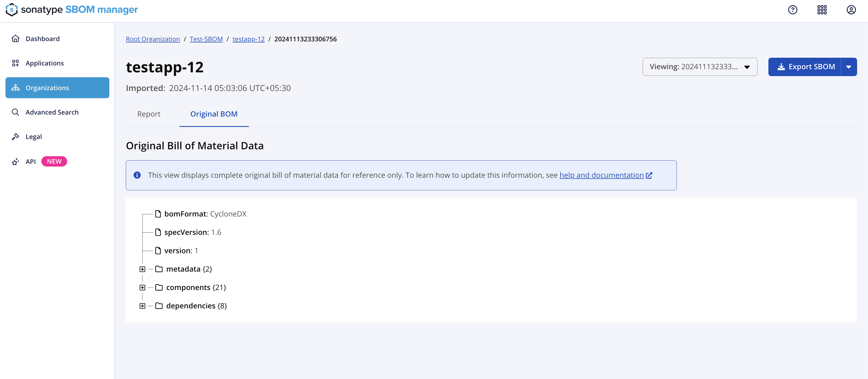This screenshot has height=379, width=868.
Task: Click the Applications grid-plus icon
Action: (15, 63)
